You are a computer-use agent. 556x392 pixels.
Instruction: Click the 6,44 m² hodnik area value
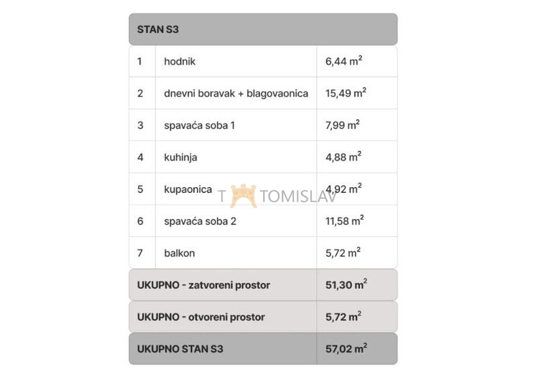[344, 61]
